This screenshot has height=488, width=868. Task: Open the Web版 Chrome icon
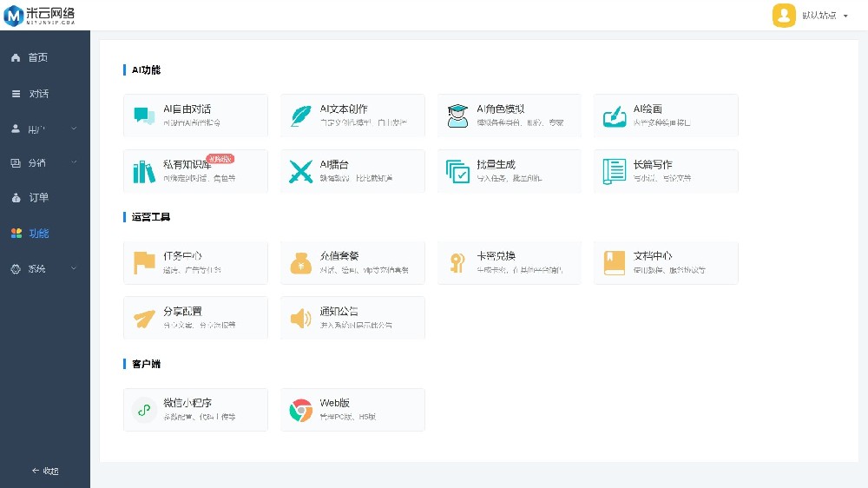click(301, 411)
